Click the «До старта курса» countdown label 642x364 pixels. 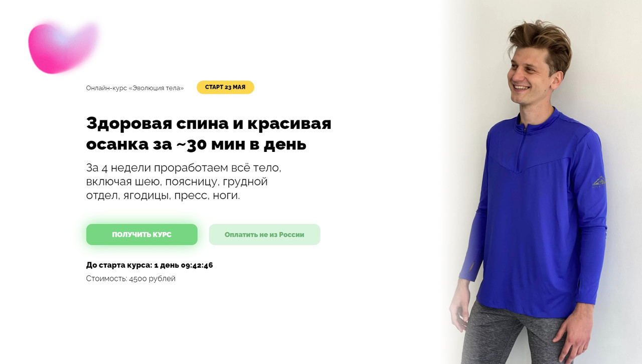tap(119, 265)
